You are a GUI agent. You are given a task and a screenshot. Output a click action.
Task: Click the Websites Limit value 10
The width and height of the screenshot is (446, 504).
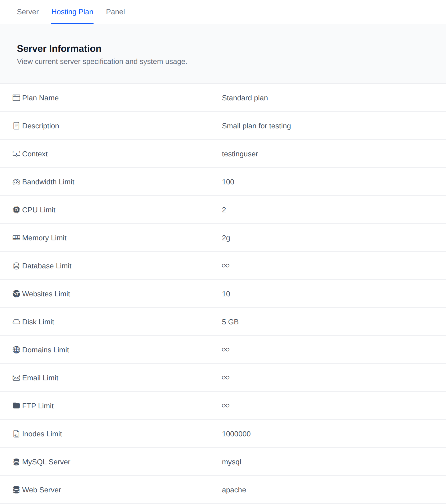pos(226,294)
